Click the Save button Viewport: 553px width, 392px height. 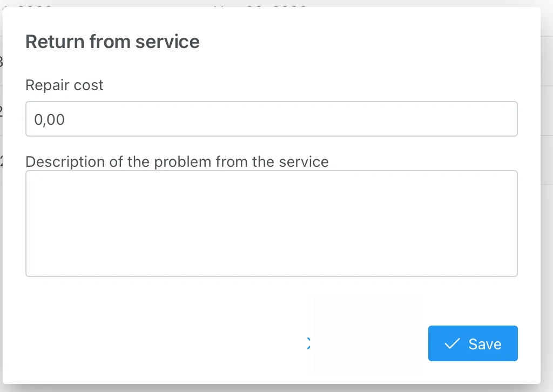tap(473, 343)
